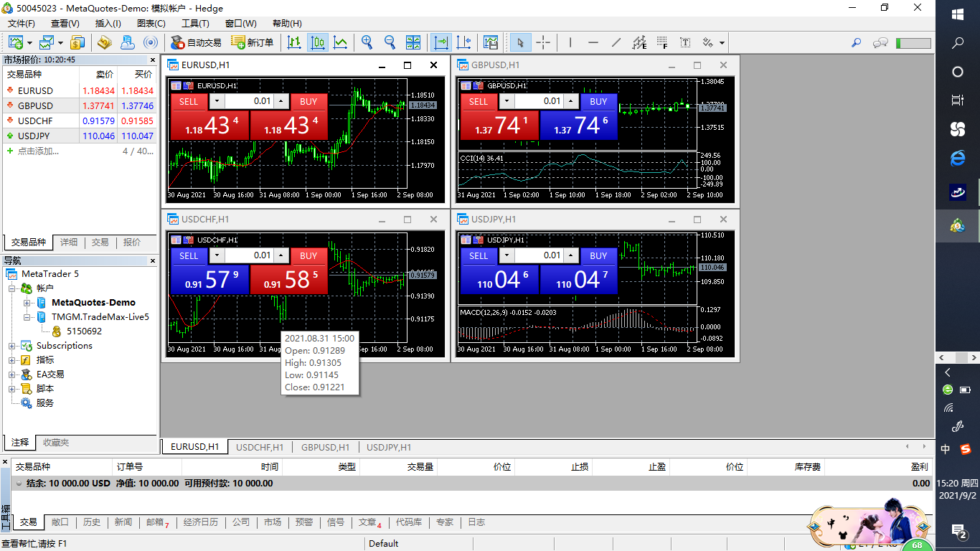Expand the Subscriptions tree node
The image size is (980, 551).
click(x=12, y=346)
